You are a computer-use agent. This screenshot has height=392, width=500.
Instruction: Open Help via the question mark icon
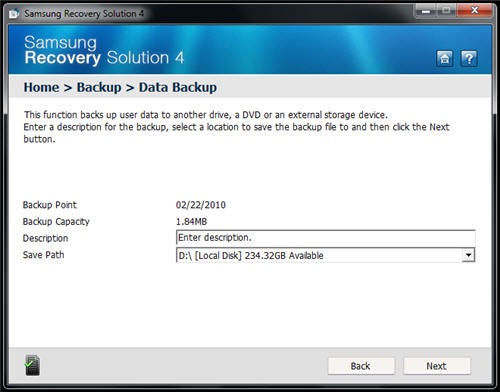(469, 59)
